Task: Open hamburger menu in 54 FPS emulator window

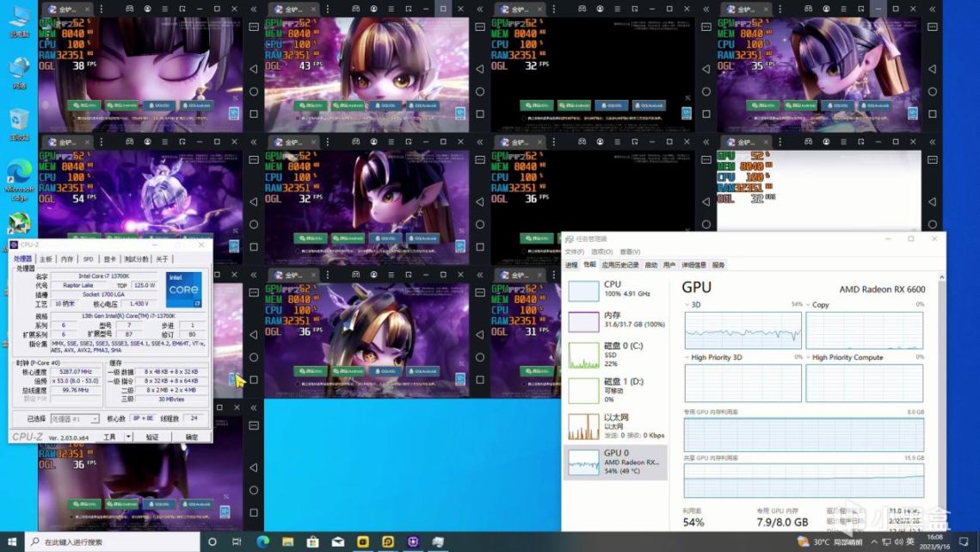Action: pyautogui.click(x=165, y=142)
